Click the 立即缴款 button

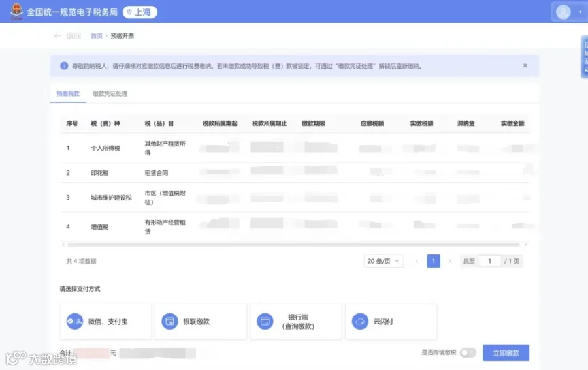tap(506, 353)
